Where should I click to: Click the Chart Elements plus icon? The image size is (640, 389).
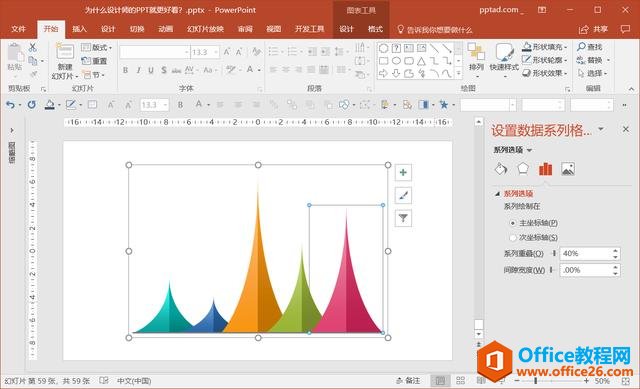(x=403, y=173)
